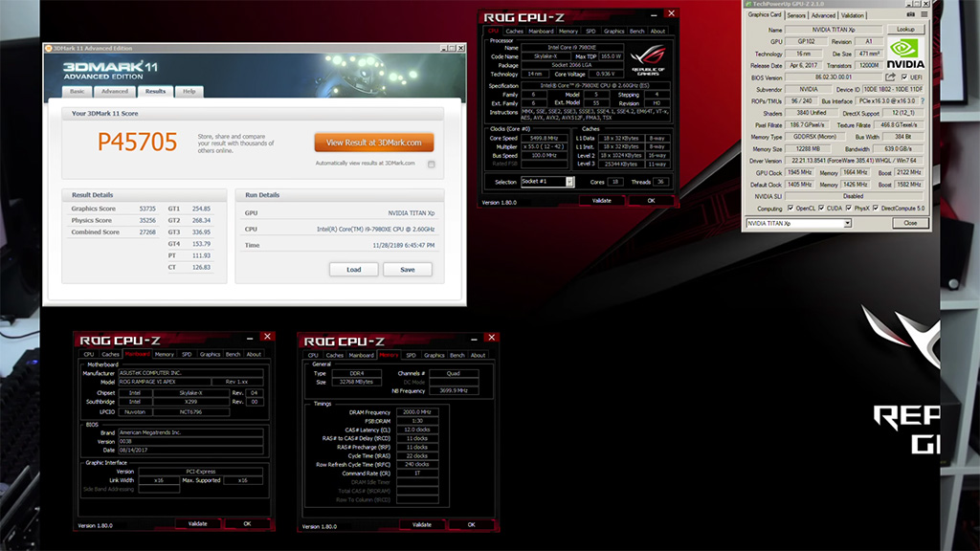The height and width of the screenshot is (551, 980).
Task: Click OK in CPU-Z Mainboard window
Action: click(247, 523)
